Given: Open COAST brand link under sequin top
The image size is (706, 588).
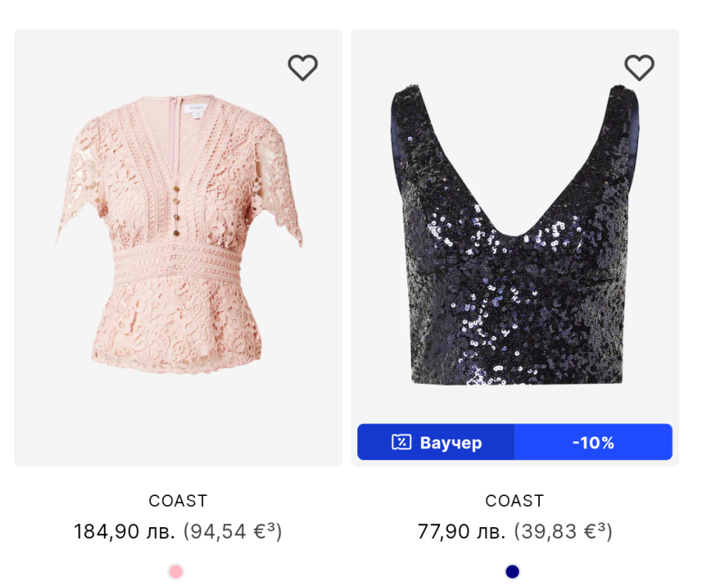Looking at the screenshot, I should [x=515, y=501].
